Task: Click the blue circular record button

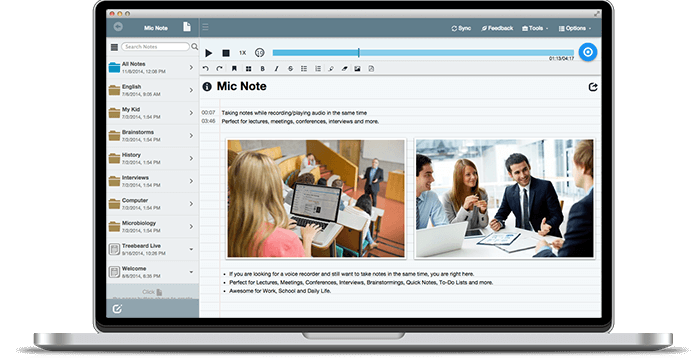Action: click(x=588, y=52)
